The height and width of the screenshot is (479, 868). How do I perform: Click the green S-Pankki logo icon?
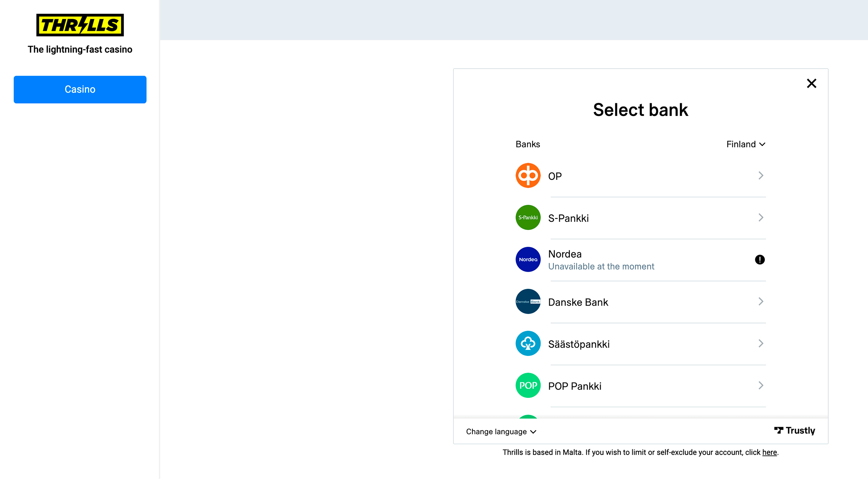click(528, 218)
